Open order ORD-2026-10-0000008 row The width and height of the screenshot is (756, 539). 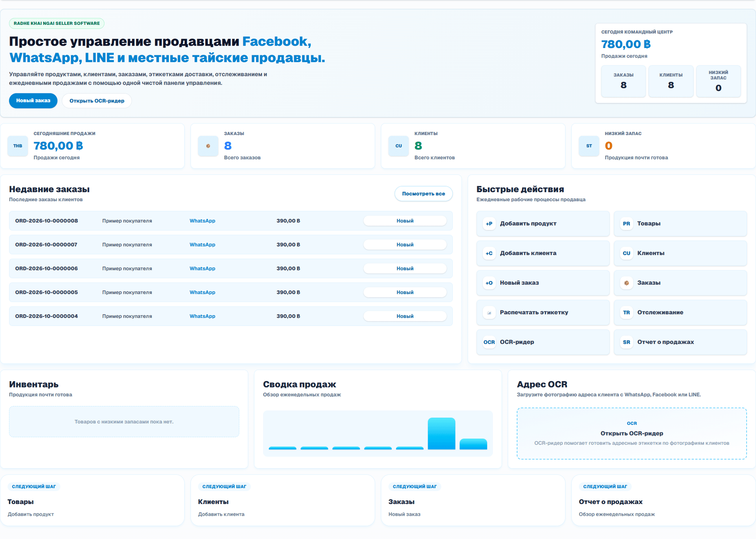pos(231,221)
